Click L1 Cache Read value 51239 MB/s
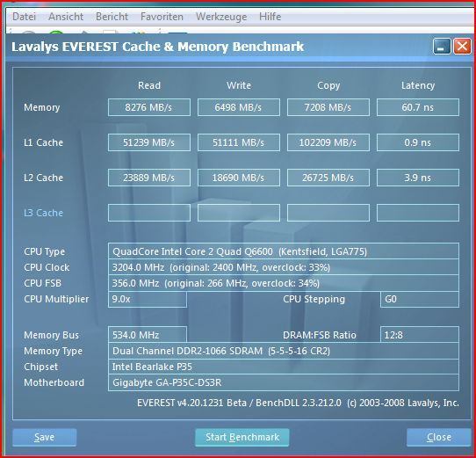 (x=149, y=142)
